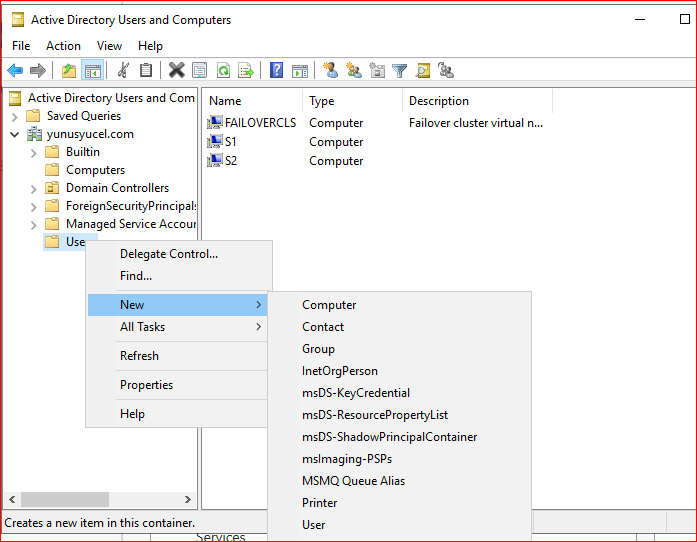Click the Show/Hide Action Pane icon
The width and height of the screenshot is (697, 542).
pos(300,70)
